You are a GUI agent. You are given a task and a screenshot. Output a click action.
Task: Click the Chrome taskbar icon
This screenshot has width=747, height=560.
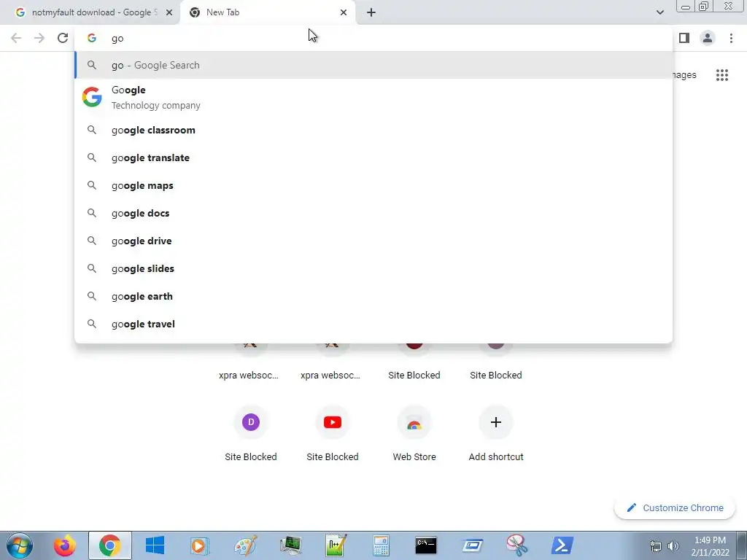(110, 545)
